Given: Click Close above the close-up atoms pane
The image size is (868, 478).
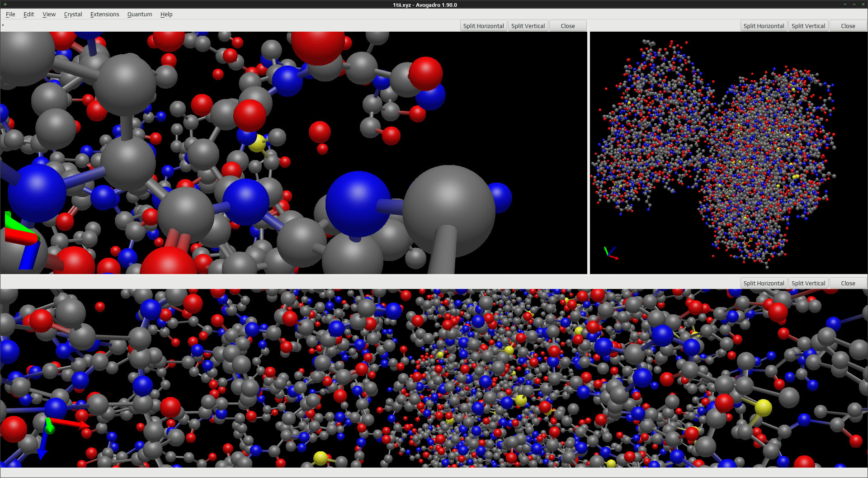Looking at the screenshot, I should point(568,26).
